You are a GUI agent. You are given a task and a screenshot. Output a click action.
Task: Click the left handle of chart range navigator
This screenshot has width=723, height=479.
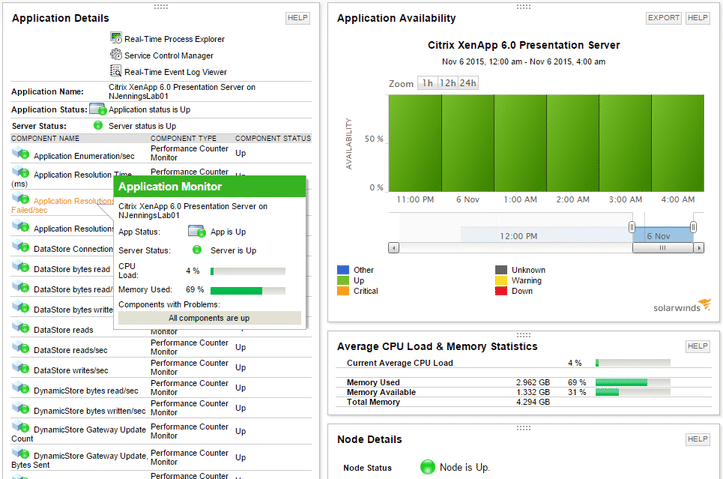[632, 227]
